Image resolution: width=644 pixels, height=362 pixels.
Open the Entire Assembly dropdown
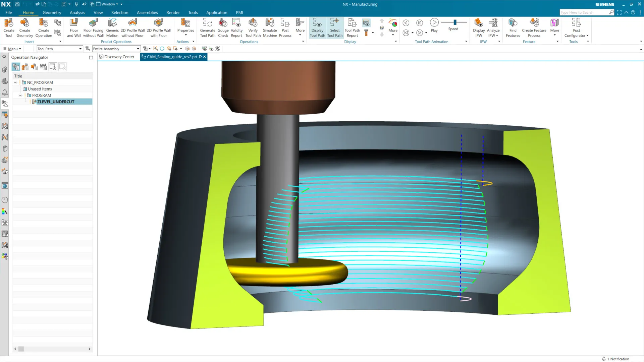point(138,49)
